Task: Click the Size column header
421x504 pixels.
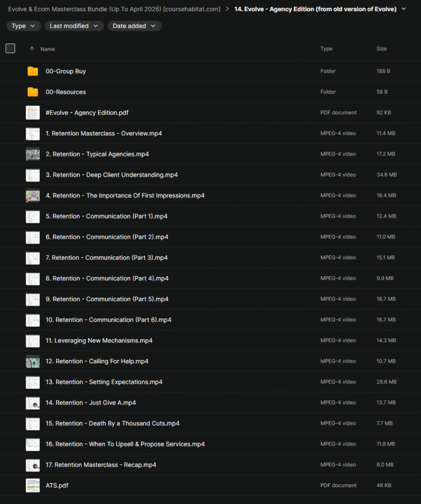Action: pos(382,49)
